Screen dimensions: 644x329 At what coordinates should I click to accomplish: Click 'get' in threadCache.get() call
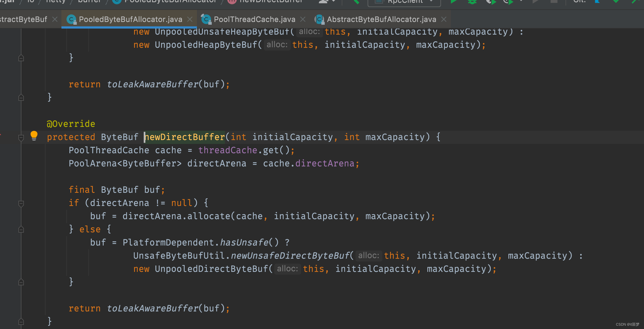click(x=271, y=150)
